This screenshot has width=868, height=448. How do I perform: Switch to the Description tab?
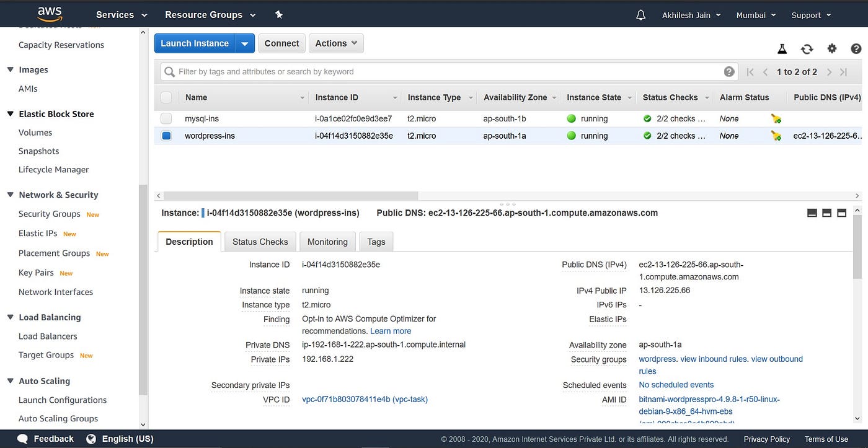[189, 242]
